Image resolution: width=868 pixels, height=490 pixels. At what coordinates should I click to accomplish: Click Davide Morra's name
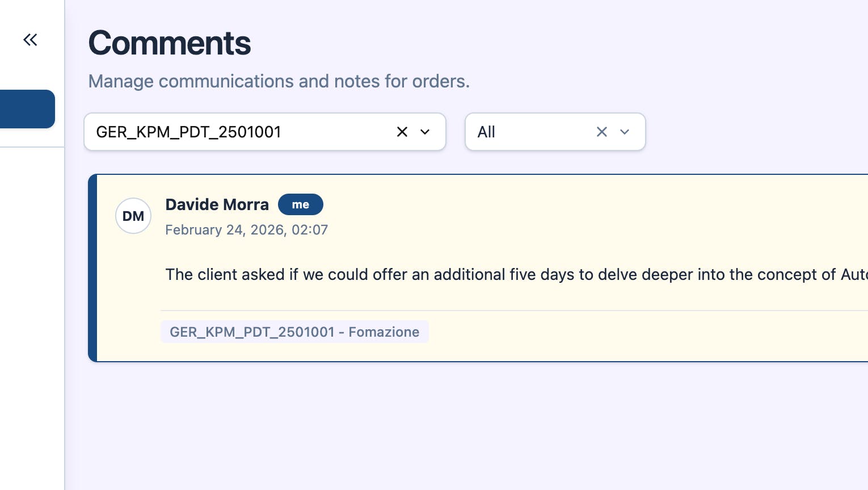217,204
